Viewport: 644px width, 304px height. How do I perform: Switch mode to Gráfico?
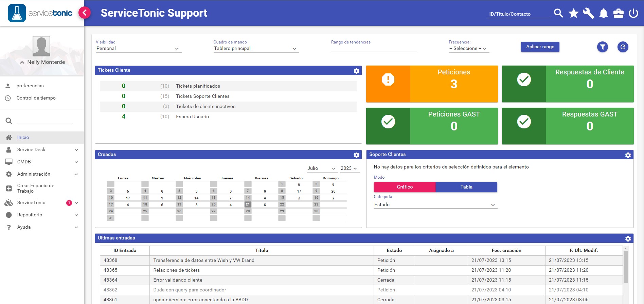(405, 187)
